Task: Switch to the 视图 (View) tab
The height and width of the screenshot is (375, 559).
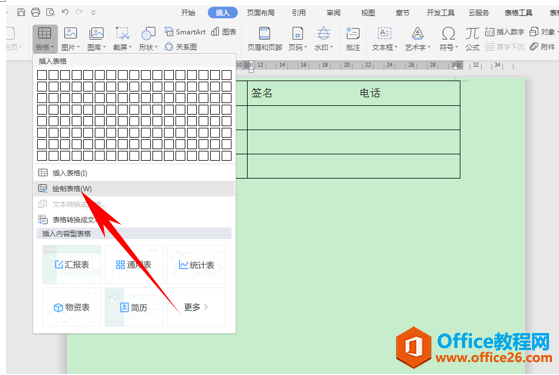Action: [368, 13]
